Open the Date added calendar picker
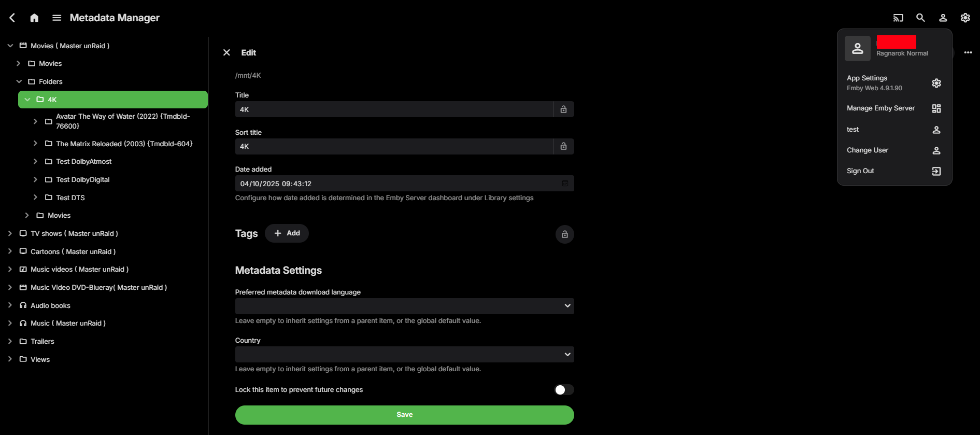Viewport: 980px width, 435px height. click(565, 184)
